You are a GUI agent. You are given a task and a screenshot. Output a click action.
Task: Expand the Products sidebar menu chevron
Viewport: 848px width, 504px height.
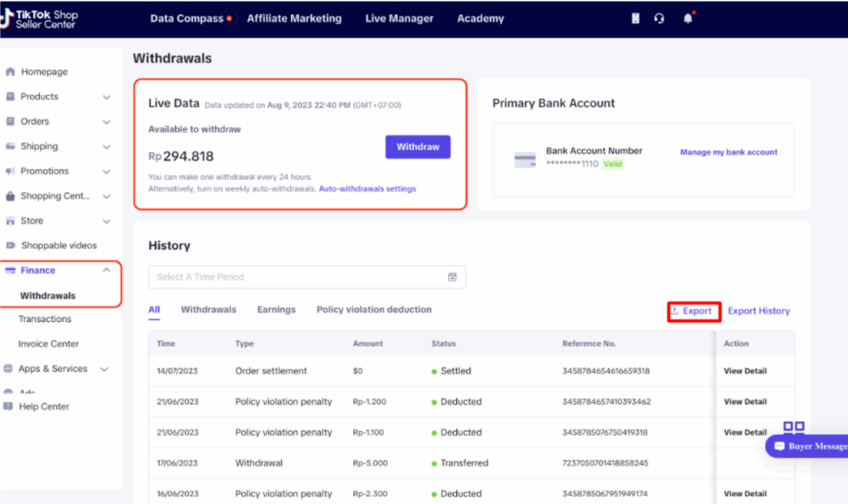tap(106, 97)
